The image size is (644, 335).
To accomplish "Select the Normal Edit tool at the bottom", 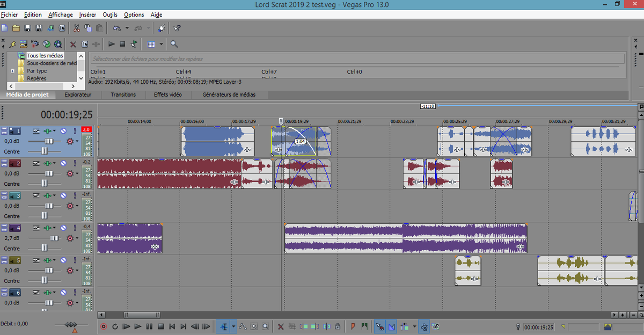I will click(223, 326).
